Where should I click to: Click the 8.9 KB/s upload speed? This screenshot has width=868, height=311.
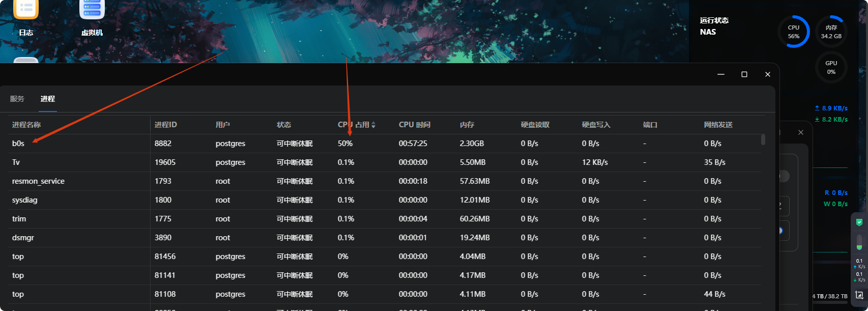pyautogui.click(x=831, y=108)
